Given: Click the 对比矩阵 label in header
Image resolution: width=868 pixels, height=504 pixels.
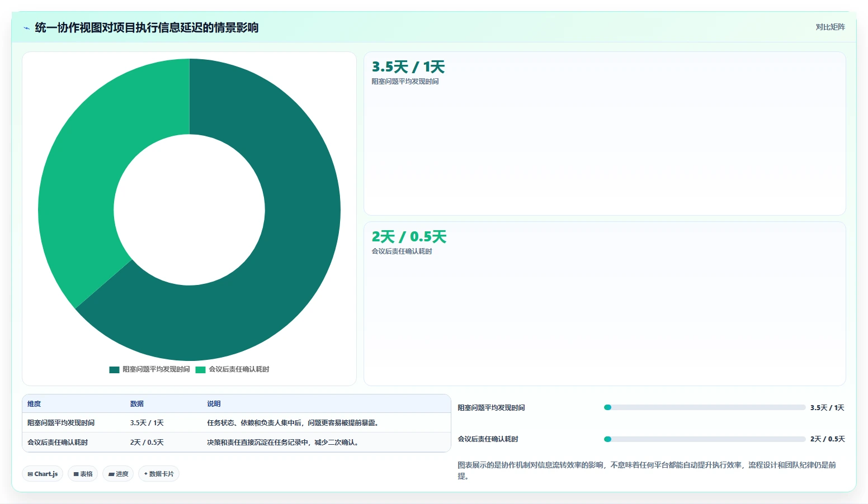Looking at the screenshot, I should tap(830, 27).
